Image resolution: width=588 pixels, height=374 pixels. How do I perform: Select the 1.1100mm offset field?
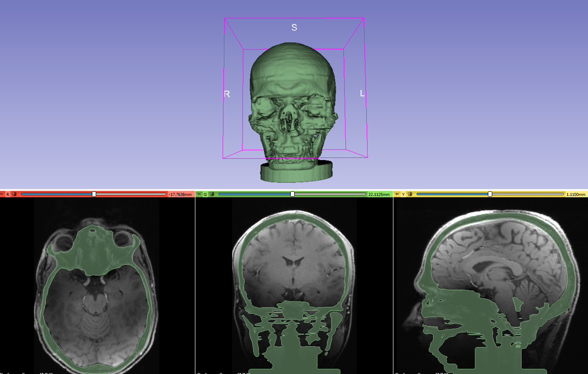[576, 194]
